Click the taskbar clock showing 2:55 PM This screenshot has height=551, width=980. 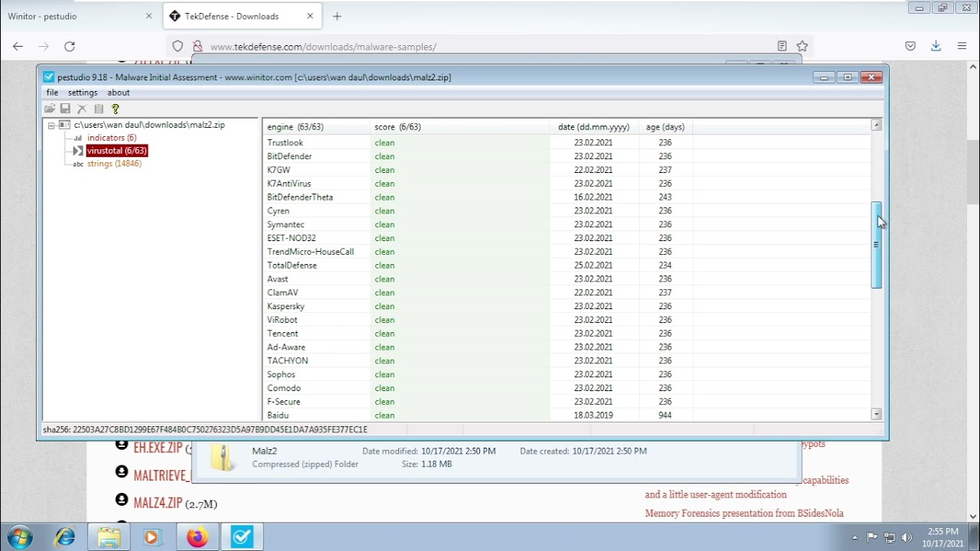[x=942, y=537]
